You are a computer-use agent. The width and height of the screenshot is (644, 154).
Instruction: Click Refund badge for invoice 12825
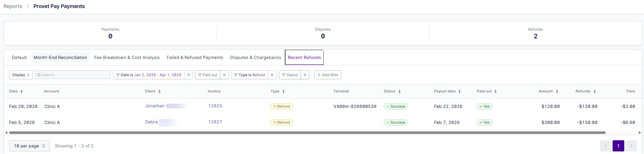pyautogui.click(x=281, y=106)
